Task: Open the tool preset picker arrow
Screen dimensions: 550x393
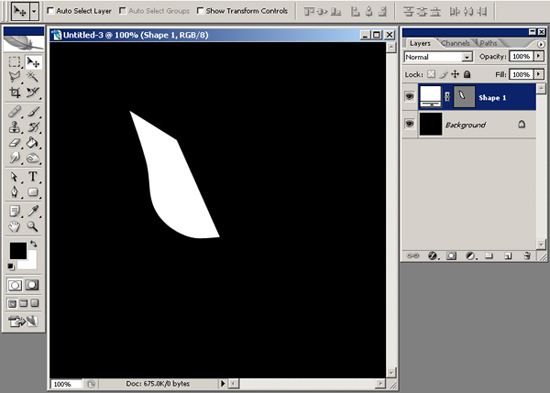Action: (x=34, y=11)
